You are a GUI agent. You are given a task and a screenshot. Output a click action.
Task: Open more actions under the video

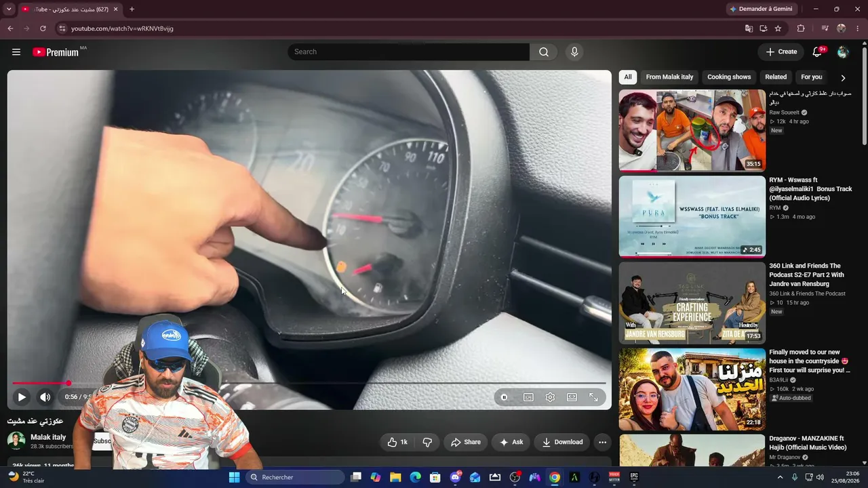(602, 442)
